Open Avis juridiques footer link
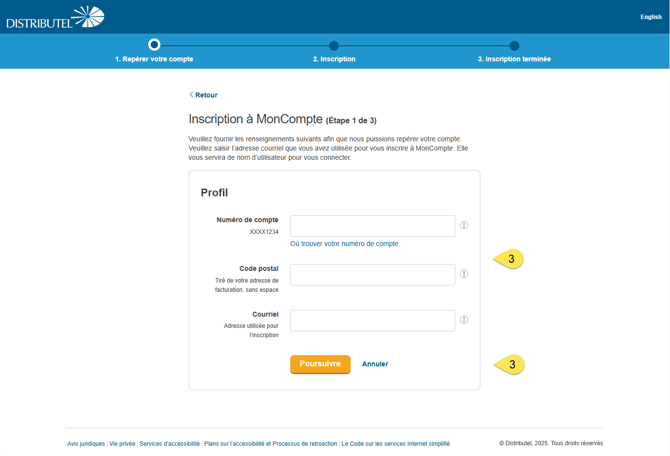The height and width of the screenshot is (456, 670). pos(86,443)
